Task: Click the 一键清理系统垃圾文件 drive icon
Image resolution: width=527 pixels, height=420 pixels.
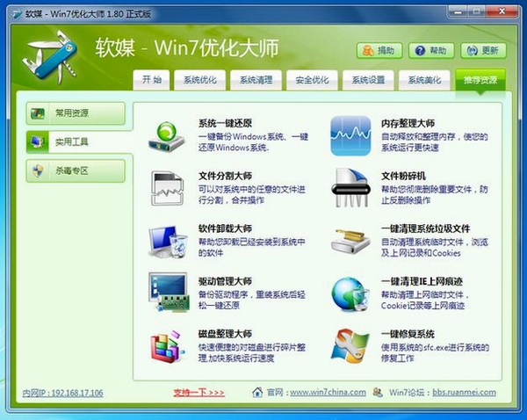Action: [x=350, y=242]
